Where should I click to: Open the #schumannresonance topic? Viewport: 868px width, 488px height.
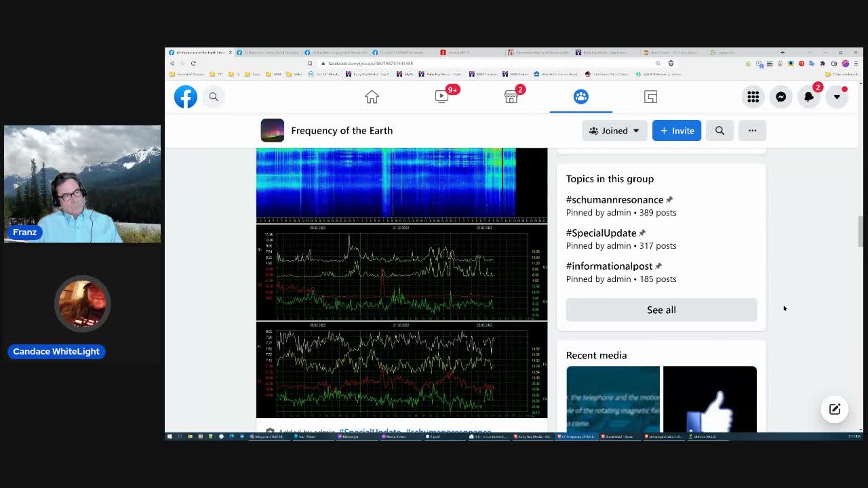tap(614, 200)
